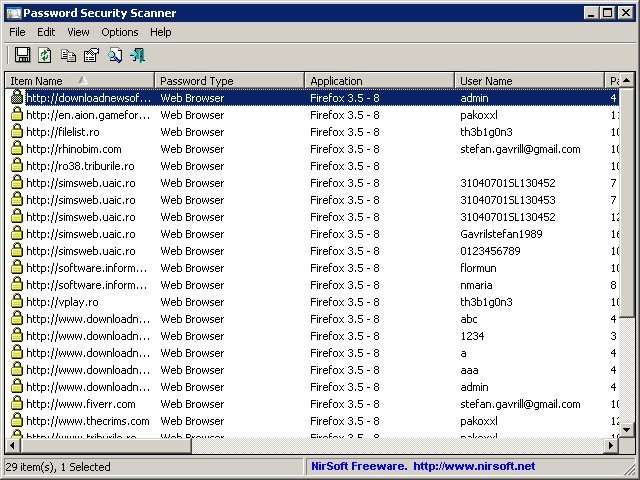Click th3b1g0n3 in the vplay.ro row
The height and width of the screenshot is (480, 640).
(486, 302)
